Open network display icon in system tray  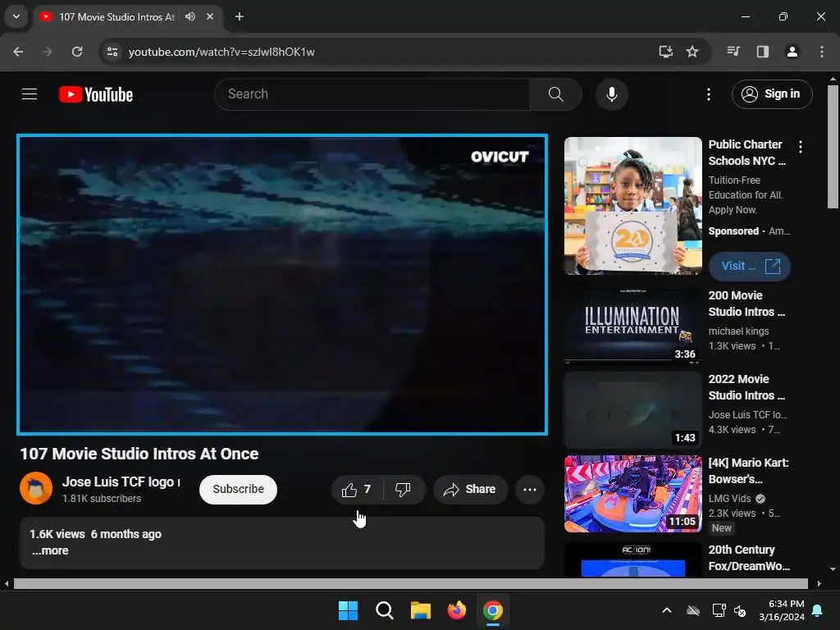coord(718,610)
